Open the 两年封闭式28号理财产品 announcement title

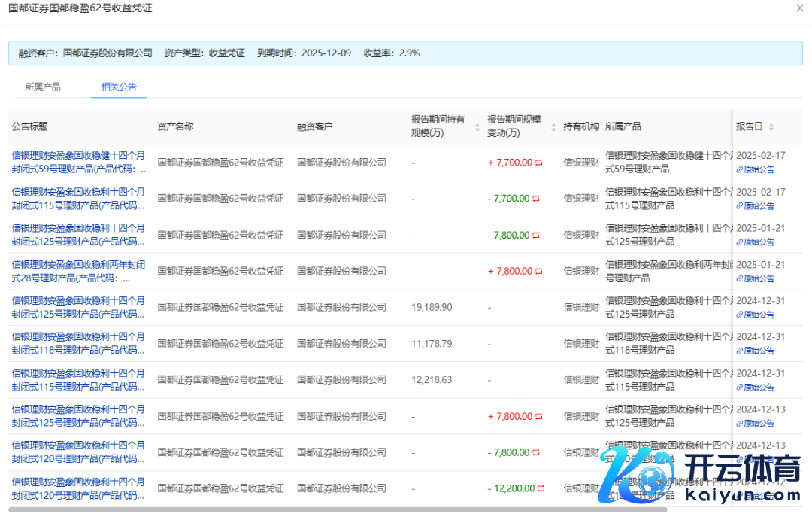(79, 271)
